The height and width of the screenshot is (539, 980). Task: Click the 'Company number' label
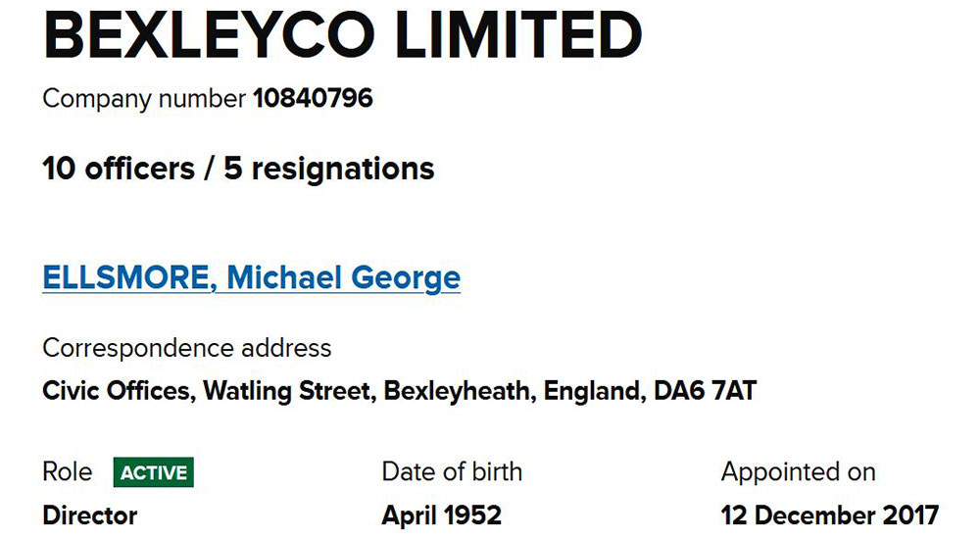(144, 99)
